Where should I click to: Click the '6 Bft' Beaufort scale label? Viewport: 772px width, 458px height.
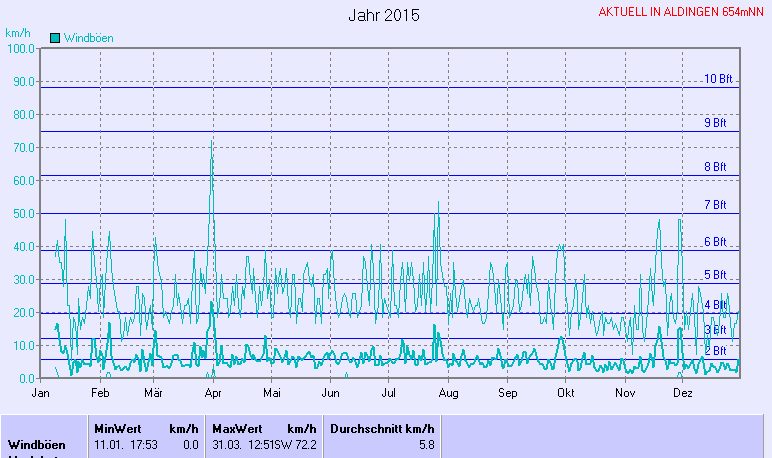click(x=715, y=242)
